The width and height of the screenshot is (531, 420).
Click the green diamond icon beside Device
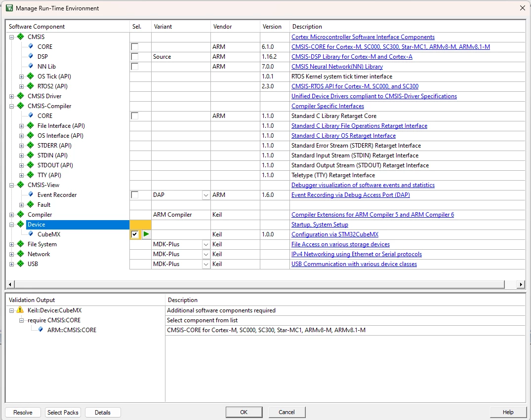pyautogui.click(x=21, y=224)
